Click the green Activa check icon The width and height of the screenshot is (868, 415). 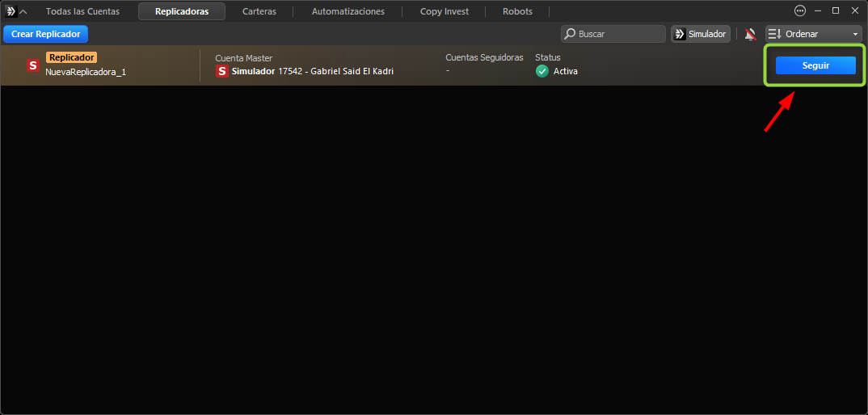pyautogui.click(x=542, y=71)
